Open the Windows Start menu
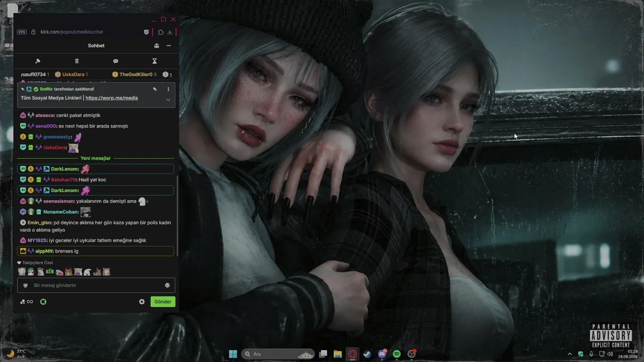This screenshot has height=362, width=644. 233,354
